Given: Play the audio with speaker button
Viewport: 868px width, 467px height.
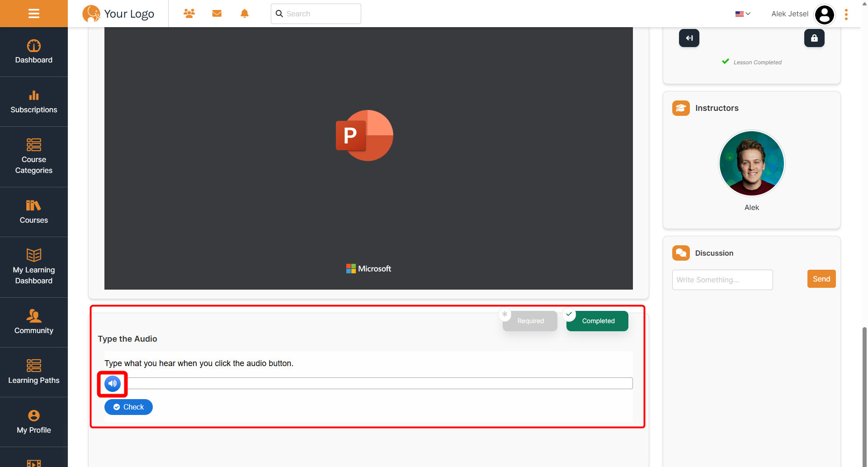Looking at the screenshot, I should tap(113, 383).
